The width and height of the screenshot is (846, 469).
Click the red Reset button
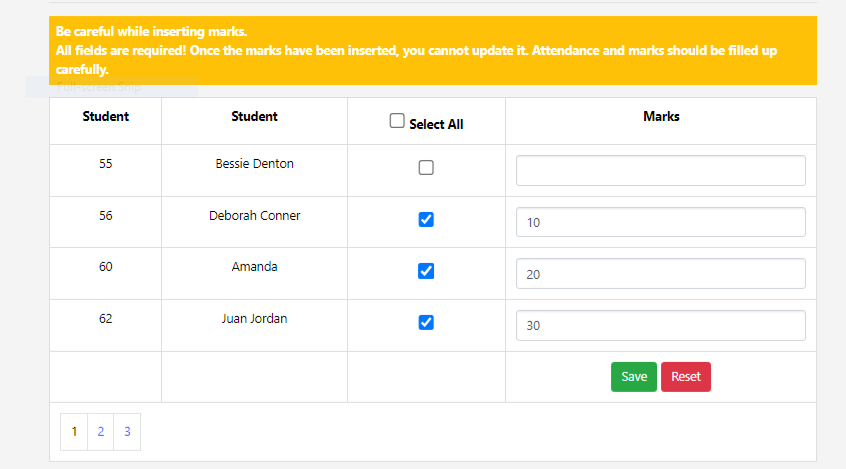(685, 377)
